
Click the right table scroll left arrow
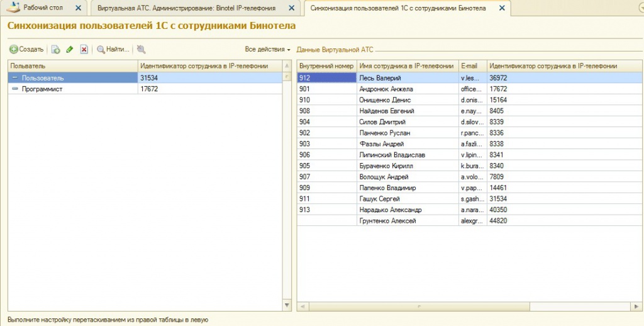(x=303, y=306)
